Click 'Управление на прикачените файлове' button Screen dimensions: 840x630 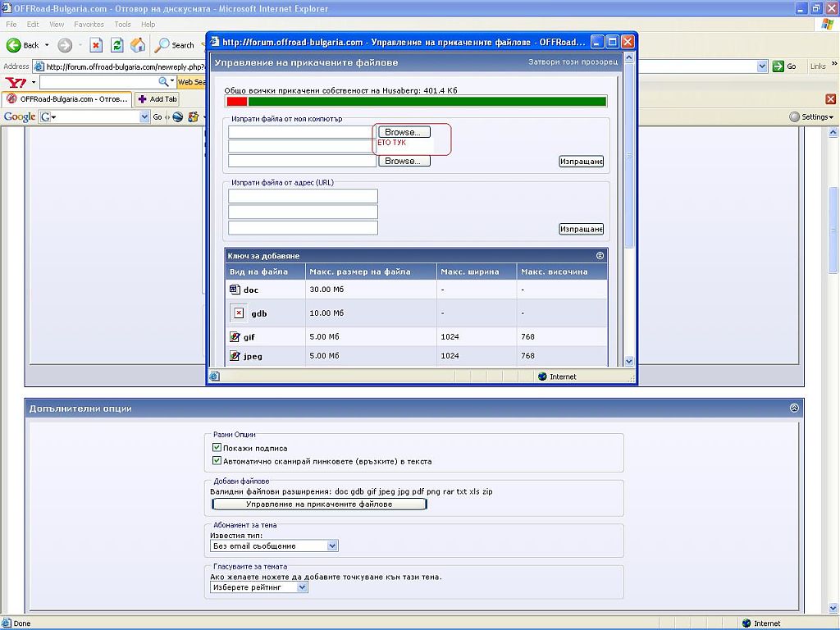click(319, 504)
